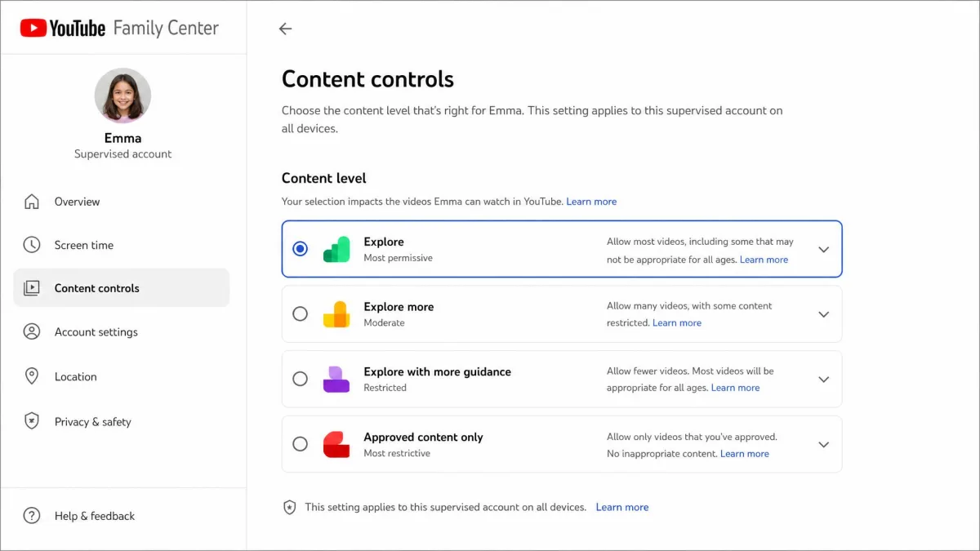The image size is (980, 551).
Task: Click the Screen time clock icon
Action: click(32, 245)
